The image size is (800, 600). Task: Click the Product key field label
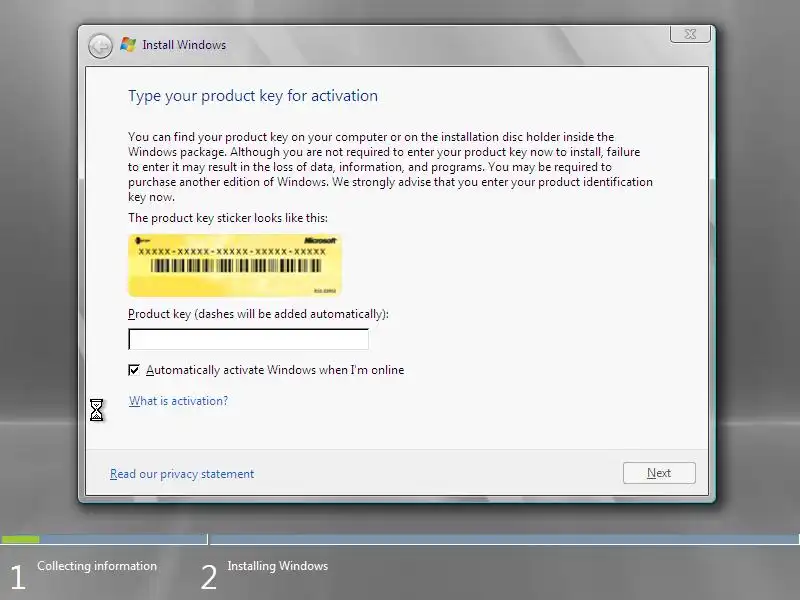(x=258, y=314)
